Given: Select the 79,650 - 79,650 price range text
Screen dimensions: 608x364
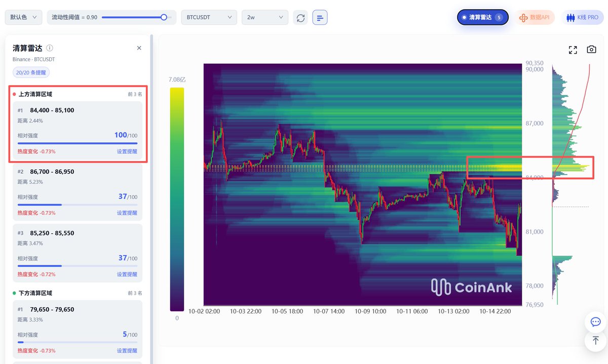Looking at the screenshot, I should tap(52, 309).
